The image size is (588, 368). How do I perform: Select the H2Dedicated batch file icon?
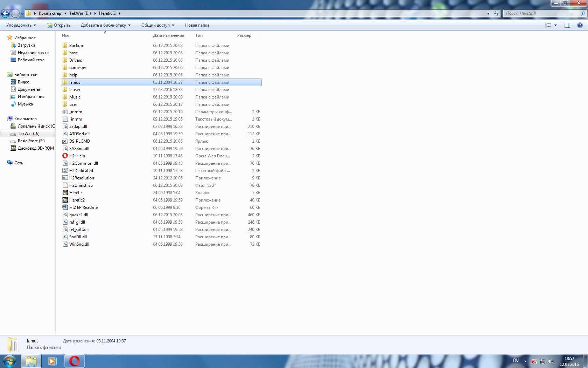click(x=65, y=171)
